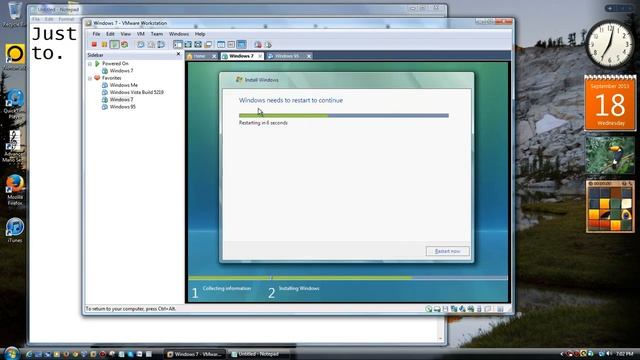Screen dimensions: 640x360
Task: Click the picture puzzle gadget
Action: point(610,207)
